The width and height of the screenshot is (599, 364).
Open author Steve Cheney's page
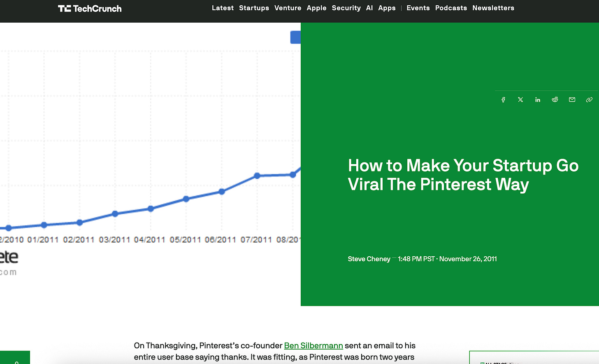(x=369, y=259)
